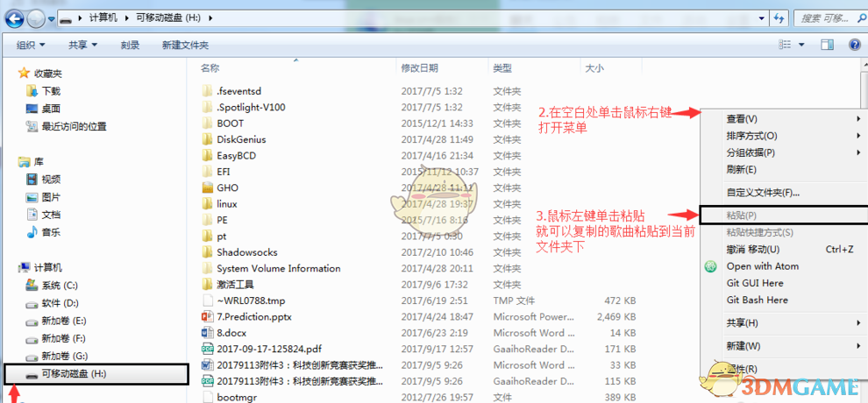Click the ~WRL0788.tmp file icon
868x403 pixels.
[208, 300]
